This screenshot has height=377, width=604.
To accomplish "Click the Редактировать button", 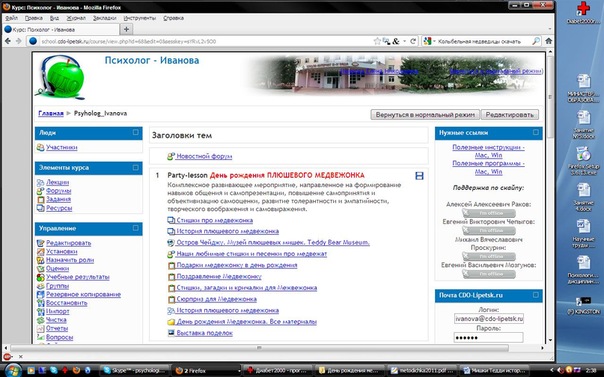I will pos(509,115).
